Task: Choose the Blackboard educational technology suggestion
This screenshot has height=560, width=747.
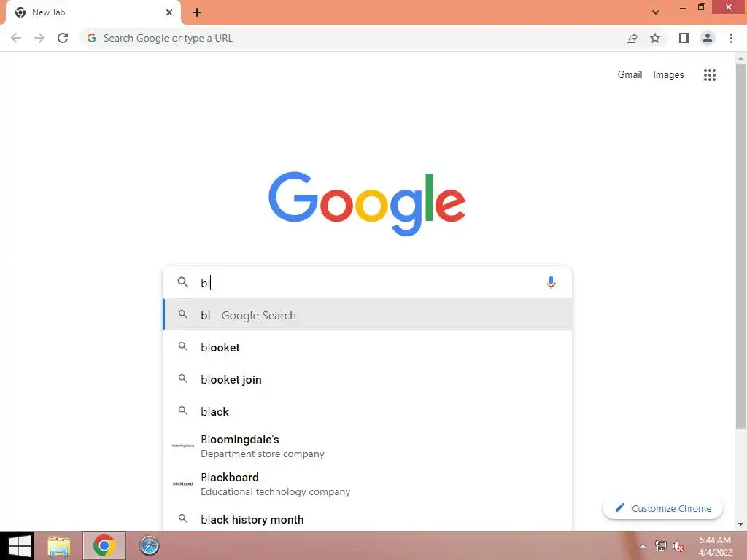Action: click(368, 484)
